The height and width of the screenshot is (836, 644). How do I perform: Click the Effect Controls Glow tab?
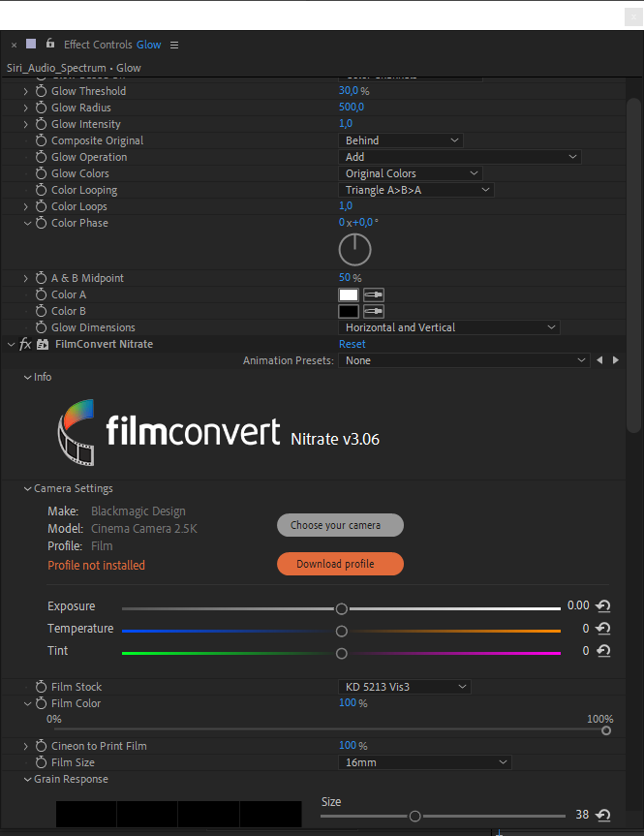[112, 45]
